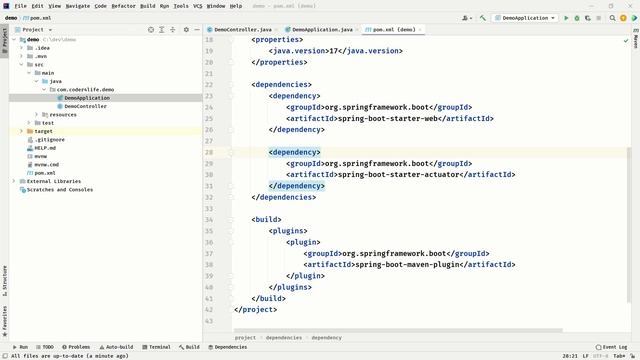Open the Event Log

tap(611, 347)
